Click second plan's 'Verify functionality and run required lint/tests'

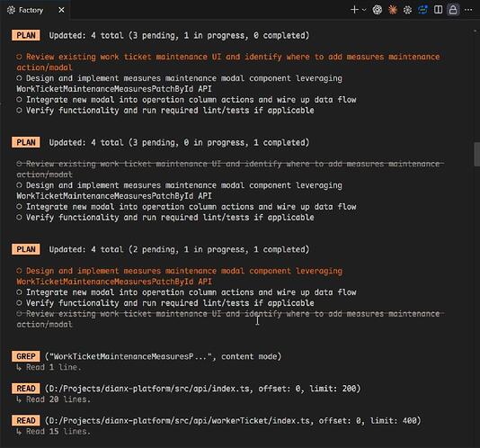point(165,218)
